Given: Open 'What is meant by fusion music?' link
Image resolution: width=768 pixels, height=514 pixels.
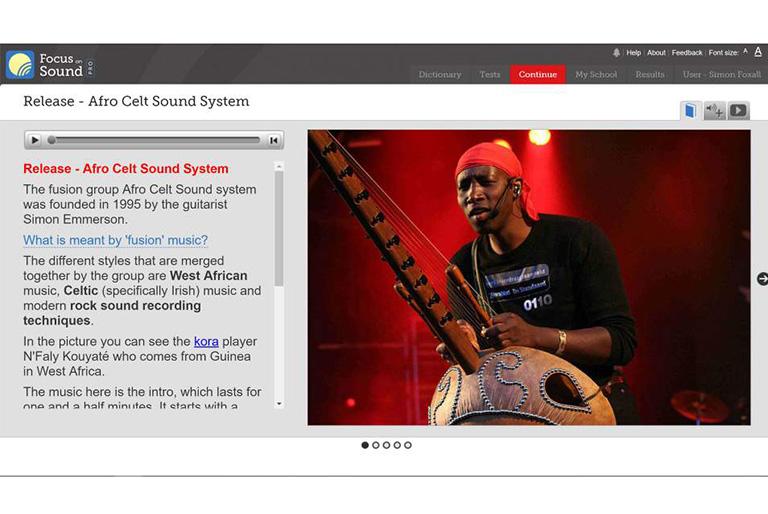Looking at the screenshot, I should tap(115, 240).
